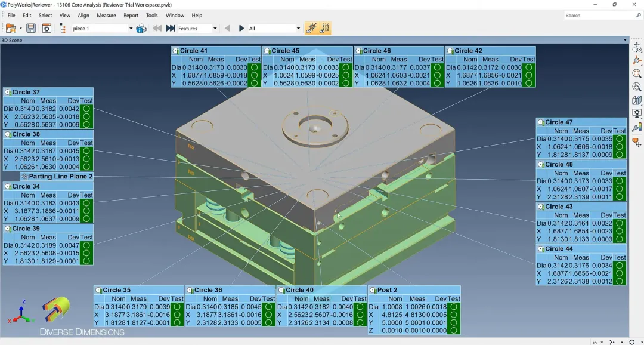The image size is (644, 345).
Task: Open the Align menu
Action: pyautogui.click(x=83, y=15)
